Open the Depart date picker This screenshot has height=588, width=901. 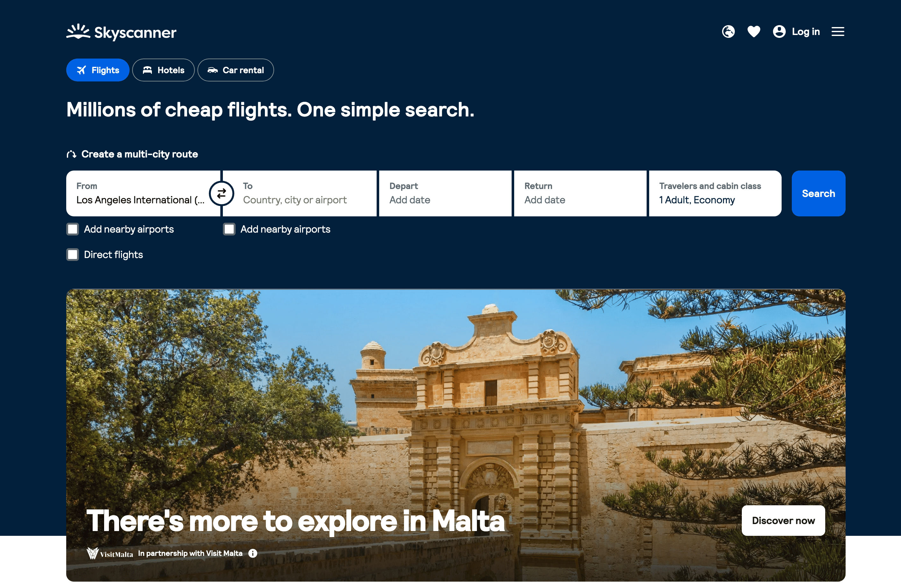(445, 194)
